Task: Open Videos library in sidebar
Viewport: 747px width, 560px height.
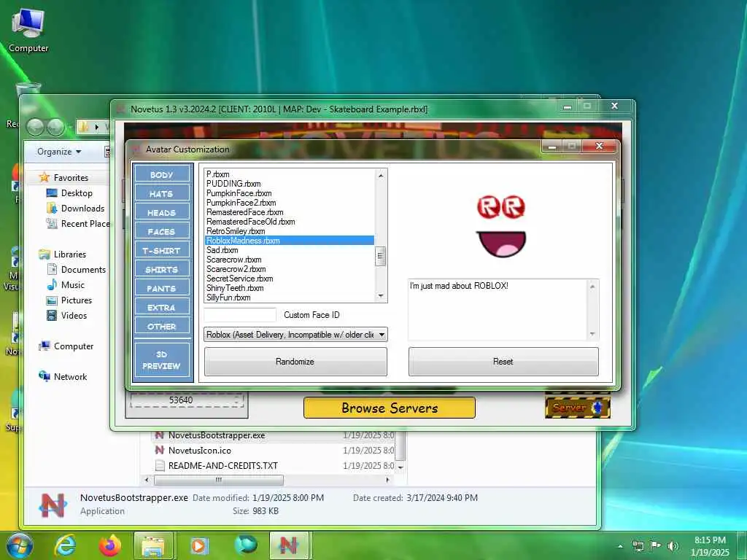Action: (x=66, y=315)
